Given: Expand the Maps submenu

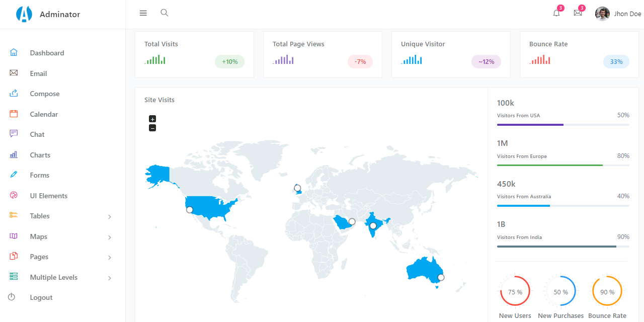Looking at the screenshot, I should [x=37, y=236].
